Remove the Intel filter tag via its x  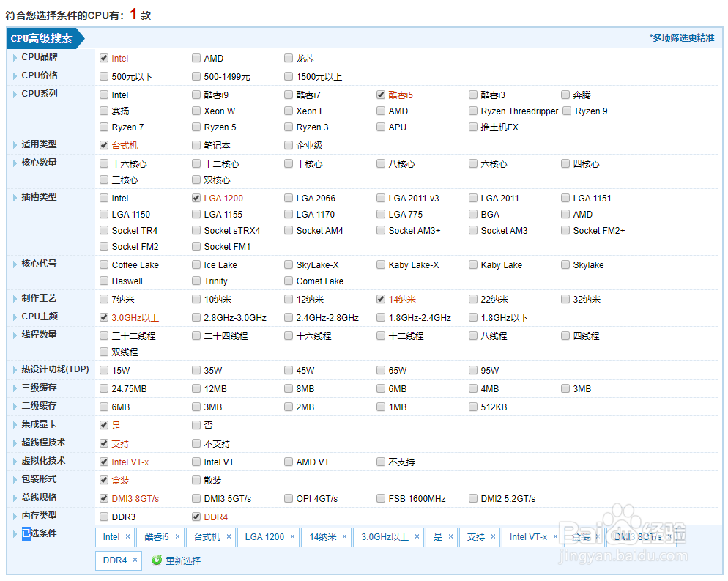(127, 536)
